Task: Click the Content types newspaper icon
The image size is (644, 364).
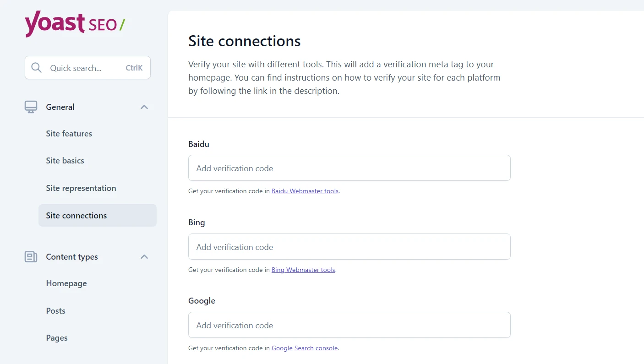Action: tap(31, 257)
